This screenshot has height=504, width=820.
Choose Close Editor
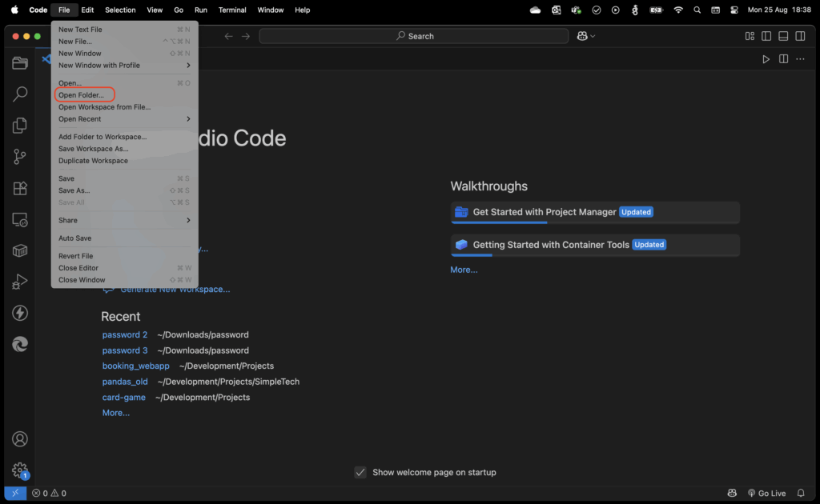(x=124, y=268)
